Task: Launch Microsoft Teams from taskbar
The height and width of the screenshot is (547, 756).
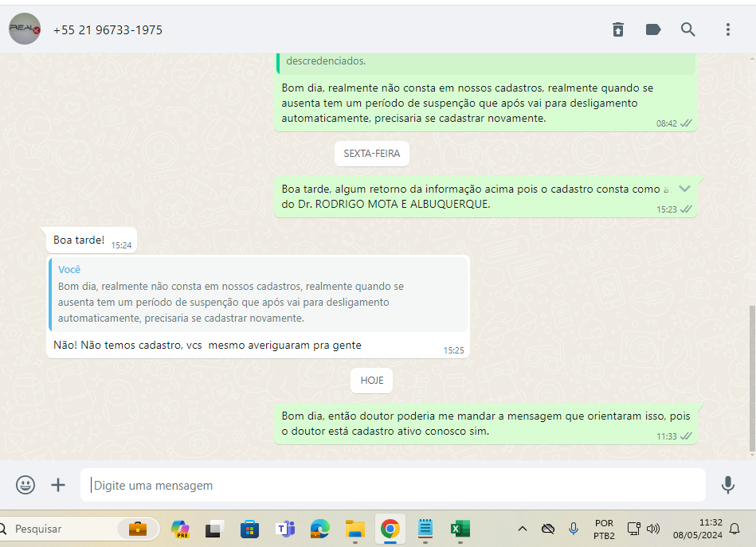Action: (x=285, y=529)
